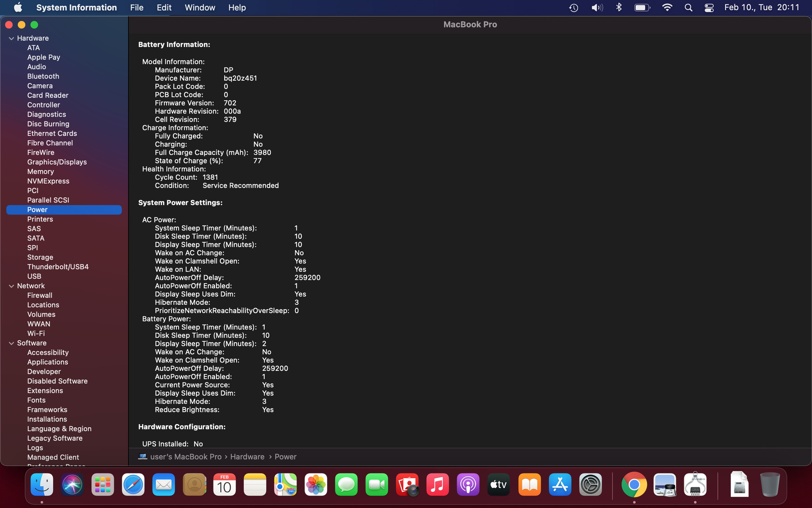Open the Trash in the Dock

pyautogui.click(x=769, y=484)
